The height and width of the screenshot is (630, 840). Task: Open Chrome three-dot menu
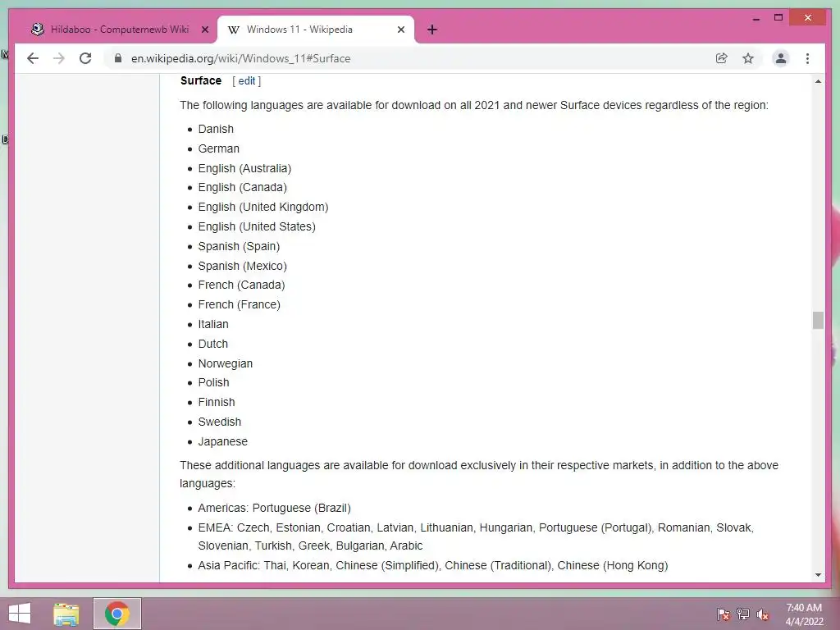(x=807, y=58)
